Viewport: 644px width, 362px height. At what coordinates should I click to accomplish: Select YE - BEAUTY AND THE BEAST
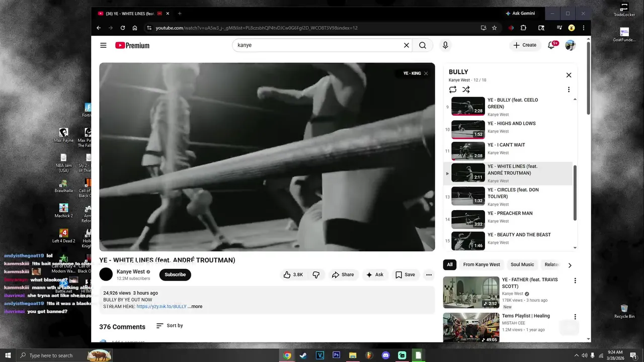[x=508, y=240]
